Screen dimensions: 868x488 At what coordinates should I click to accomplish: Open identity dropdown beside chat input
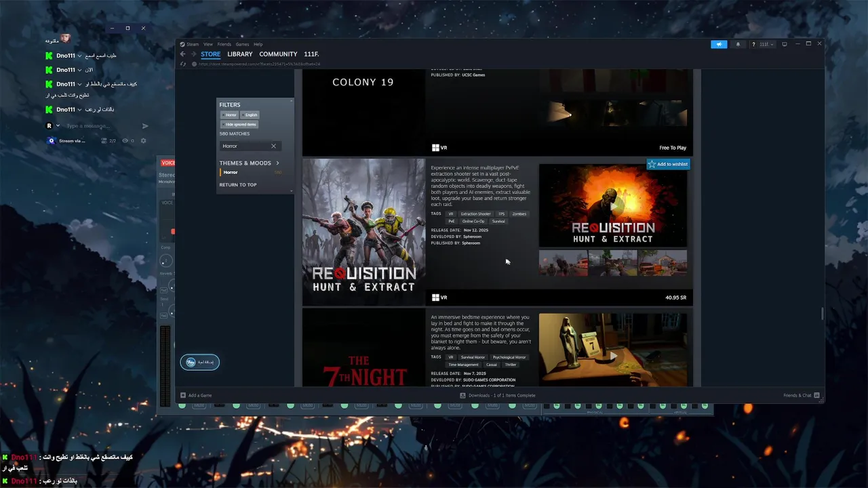tap(58, 125)
